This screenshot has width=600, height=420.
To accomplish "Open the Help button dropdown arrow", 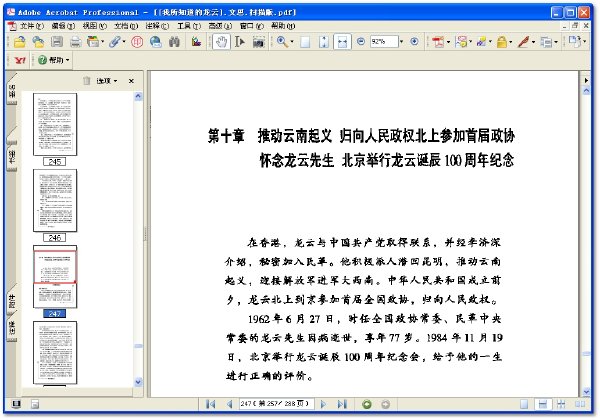I will pyautogui.click(x=67, y=60).
